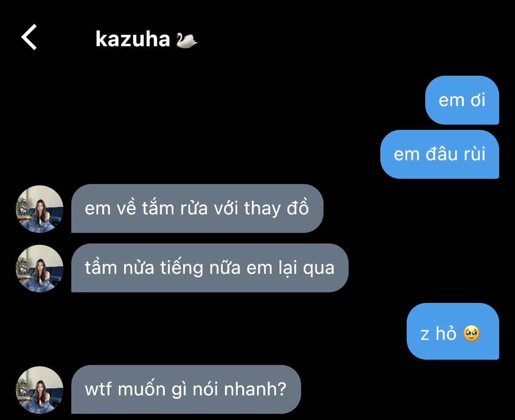Click the words 'thay đồ' in the gray bubble

pos(276,208)
